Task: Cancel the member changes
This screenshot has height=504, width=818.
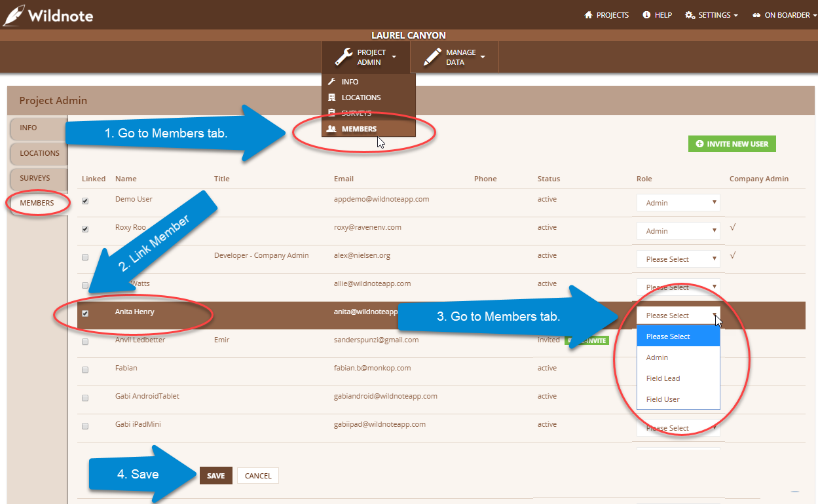Action: 258,476
